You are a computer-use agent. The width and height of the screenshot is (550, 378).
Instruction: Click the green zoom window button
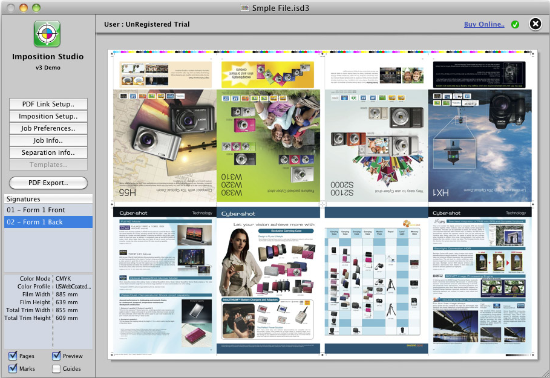click(36, 8)
